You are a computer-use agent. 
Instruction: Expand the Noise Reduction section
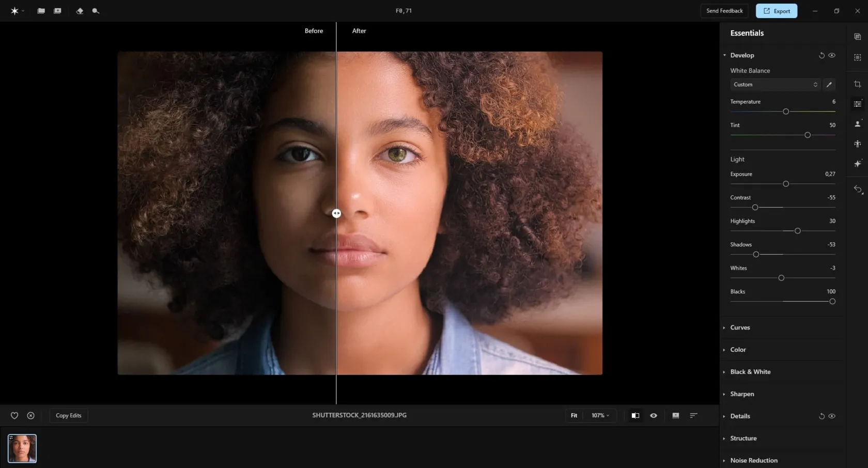[753, 460]
